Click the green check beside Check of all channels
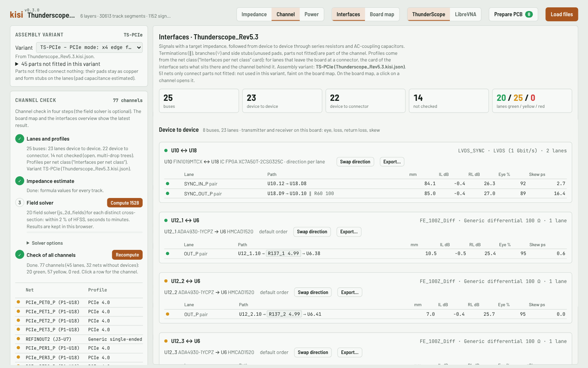588x368 pixels. [20, 255]
